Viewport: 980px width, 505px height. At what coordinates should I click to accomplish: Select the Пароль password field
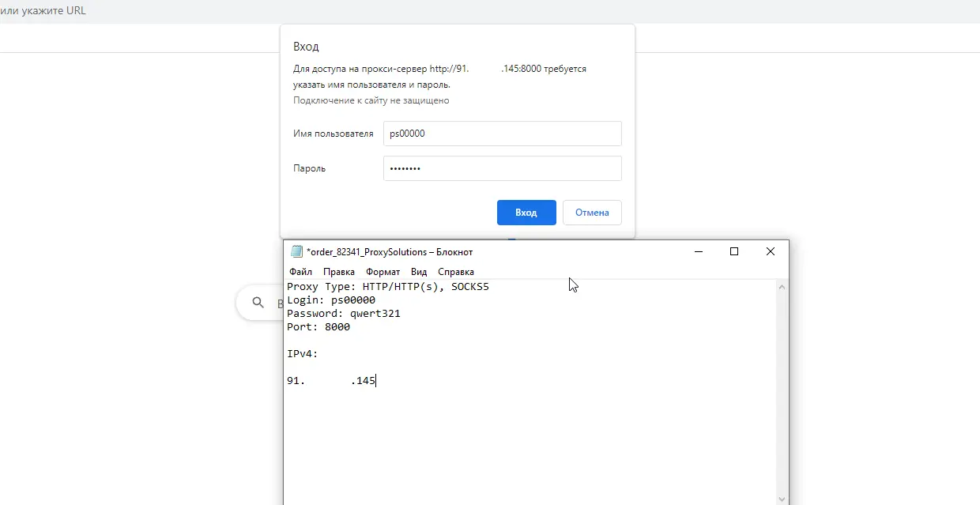click(x=503, y=168)
